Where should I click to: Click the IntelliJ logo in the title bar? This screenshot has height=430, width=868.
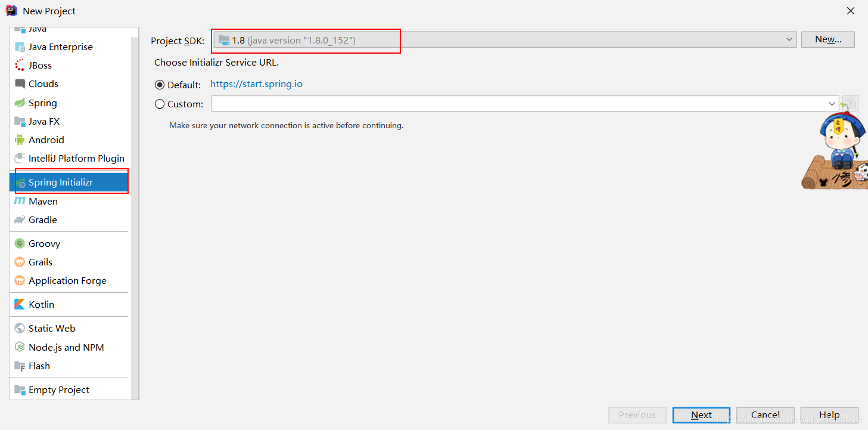(11, 10)
